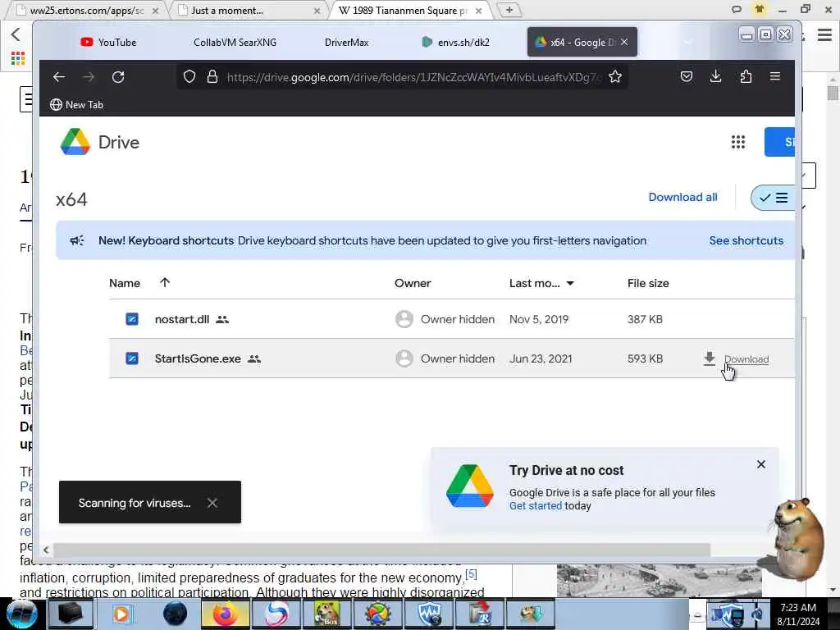This screenshot has height=630, width=840.
Task: Click the apps grid in background browser
Action: tap(18, 58)
